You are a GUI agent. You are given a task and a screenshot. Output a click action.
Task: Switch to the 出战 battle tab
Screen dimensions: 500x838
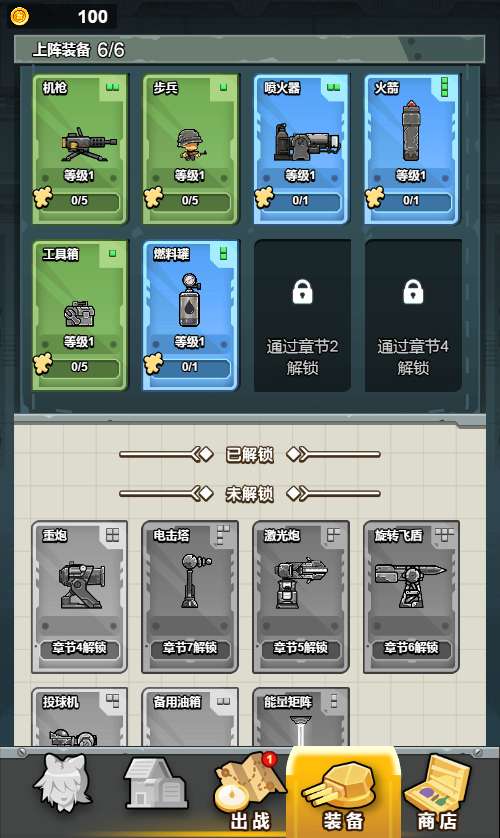coord(250,792)
